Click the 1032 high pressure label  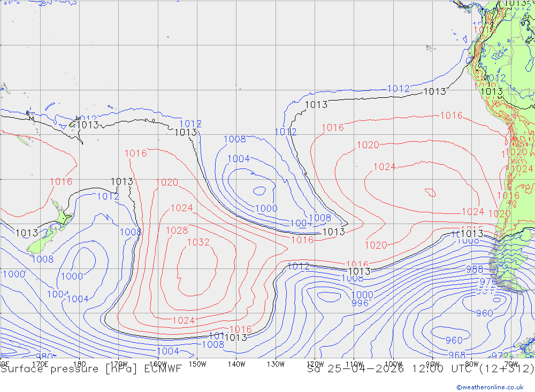coord(198,242)
